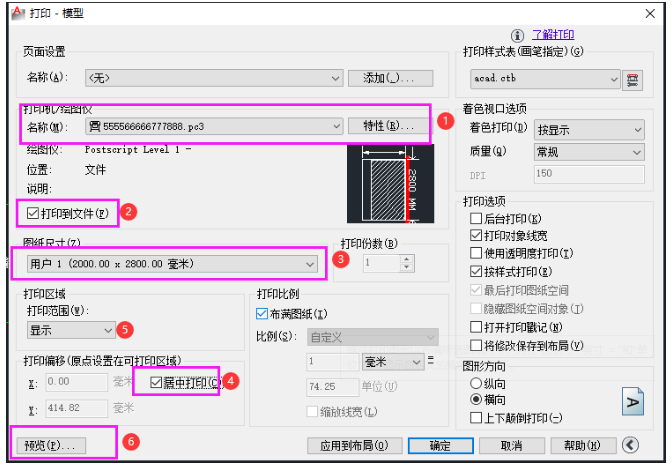Screen dimensions: 672x470
Task: Collapse the dialog with the bottom-right arrow
Action: point(631,446)
